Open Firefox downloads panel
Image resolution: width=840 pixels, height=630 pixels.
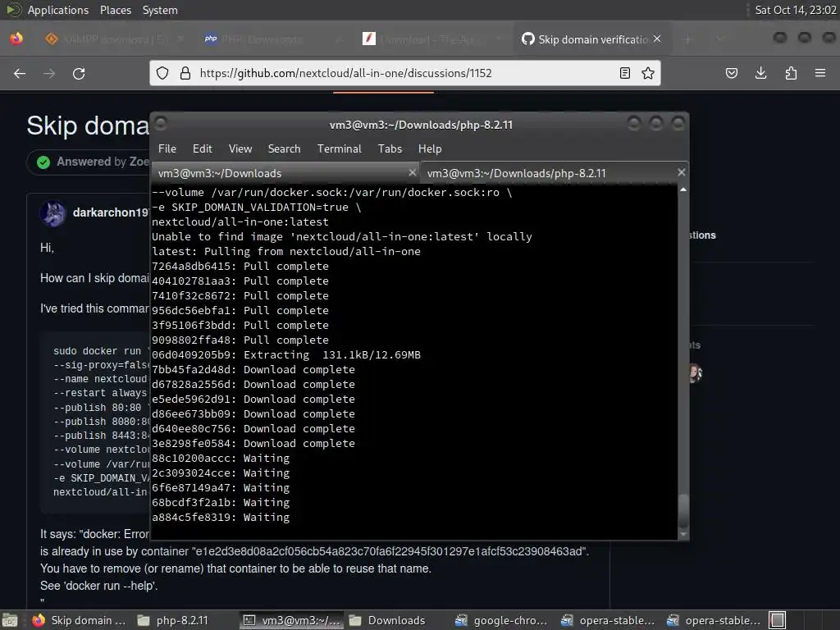pyautogui.click(x=760, y=73)
